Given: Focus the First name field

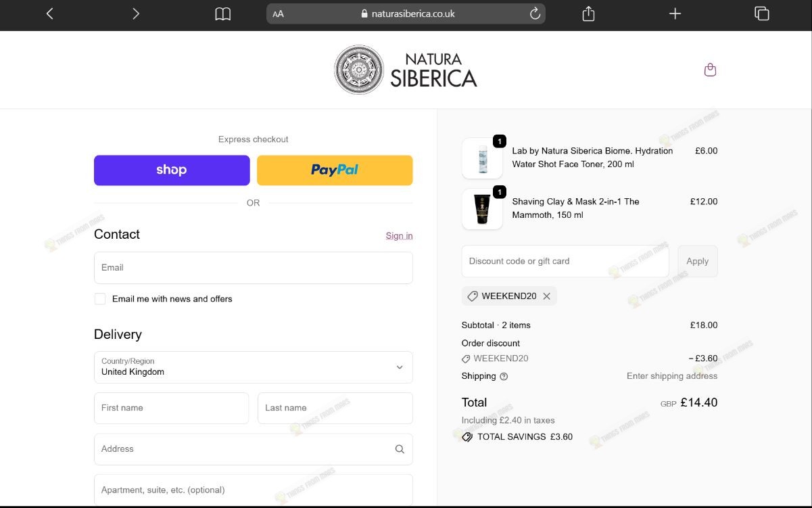Looking at the screenshot, I should point(172,408).
